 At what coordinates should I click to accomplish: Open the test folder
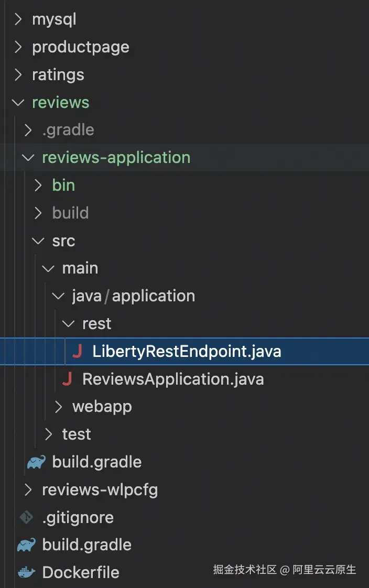[x=77, y=434]
